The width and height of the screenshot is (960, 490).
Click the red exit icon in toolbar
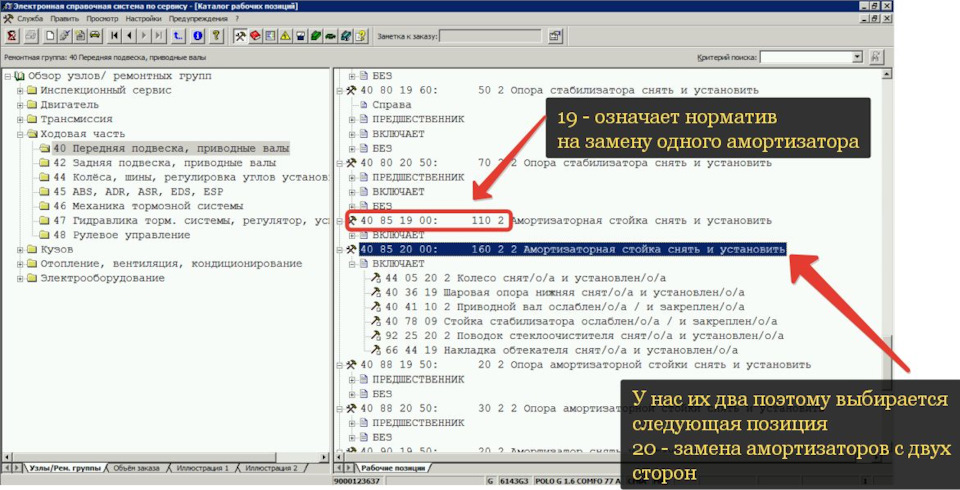click(x=12, y=36)
